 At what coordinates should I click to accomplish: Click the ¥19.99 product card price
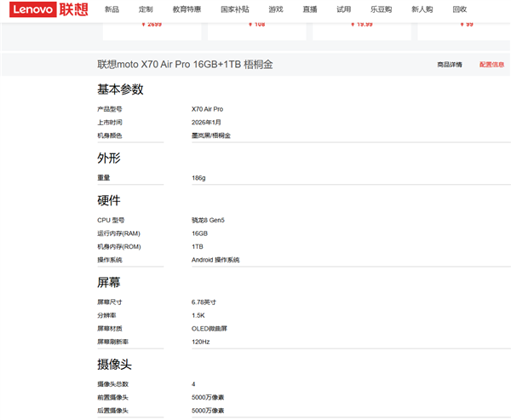tap(362, 24)
